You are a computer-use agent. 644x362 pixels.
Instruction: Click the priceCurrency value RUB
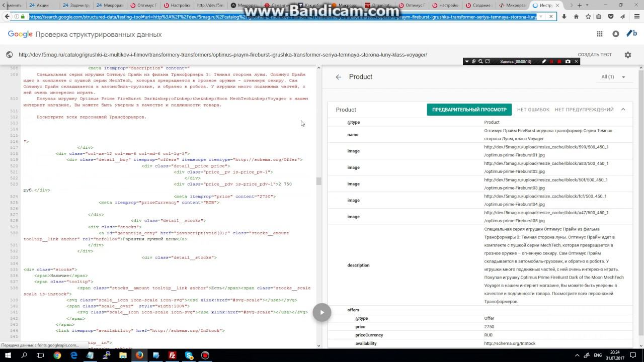point(488,335)
